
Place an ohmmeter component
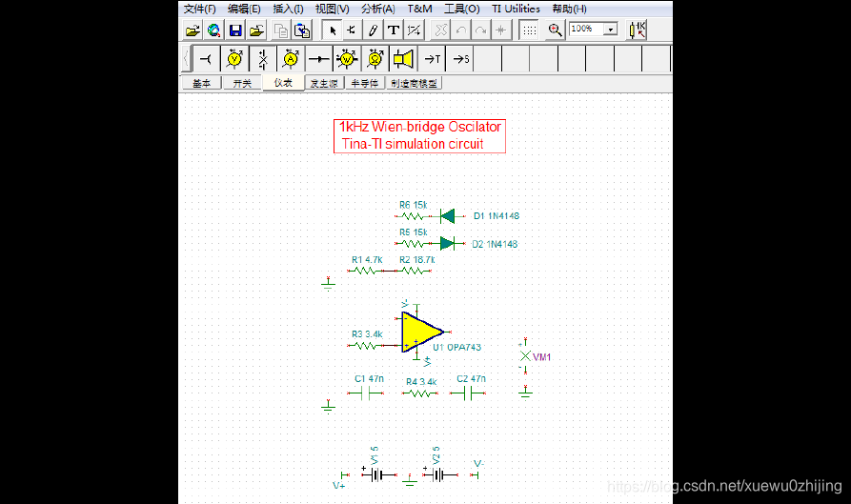tap(375, 58)
